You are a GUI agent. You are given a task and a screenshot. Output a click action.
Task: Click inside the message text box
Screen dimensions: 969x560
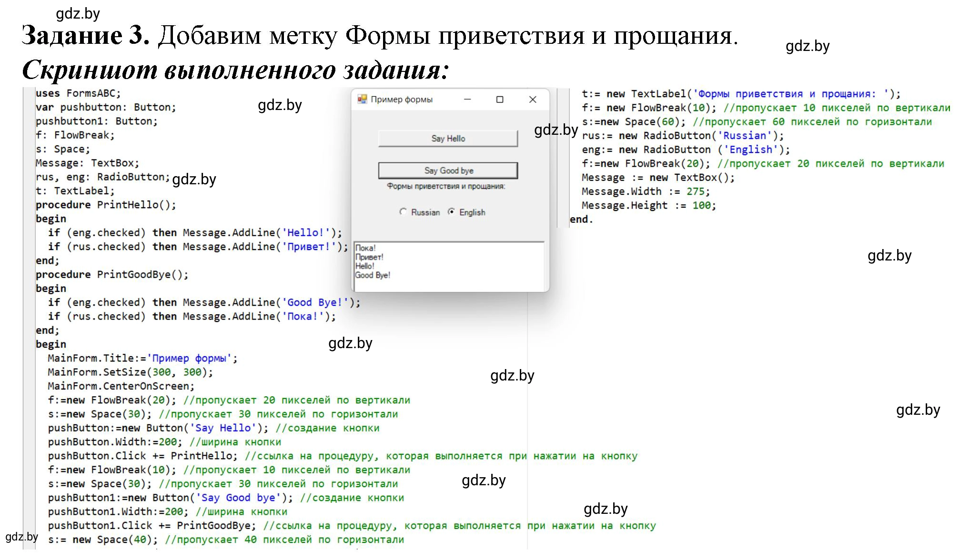tap(449, 266)
